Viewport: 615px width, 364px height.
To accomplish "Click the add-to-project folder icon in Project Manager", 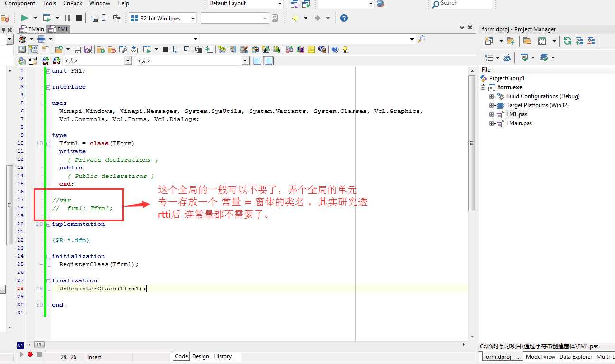I will (511, 41).
